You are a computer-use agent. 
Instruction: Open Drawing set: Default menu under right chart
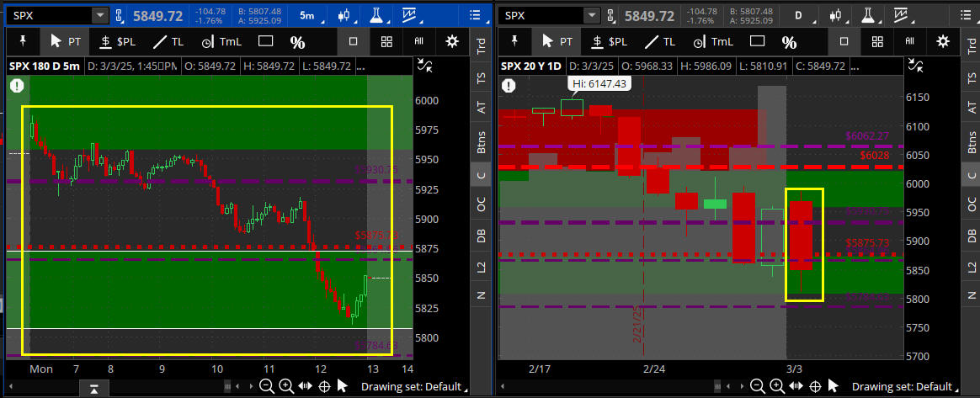[905, 386]
